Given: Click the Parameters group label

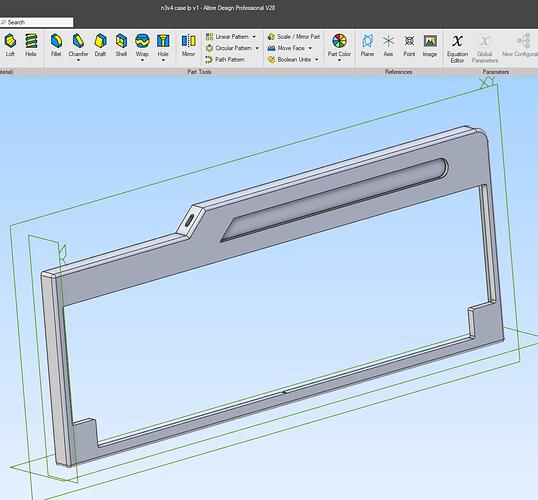Looking at the screenshot, I should (495, 72).
